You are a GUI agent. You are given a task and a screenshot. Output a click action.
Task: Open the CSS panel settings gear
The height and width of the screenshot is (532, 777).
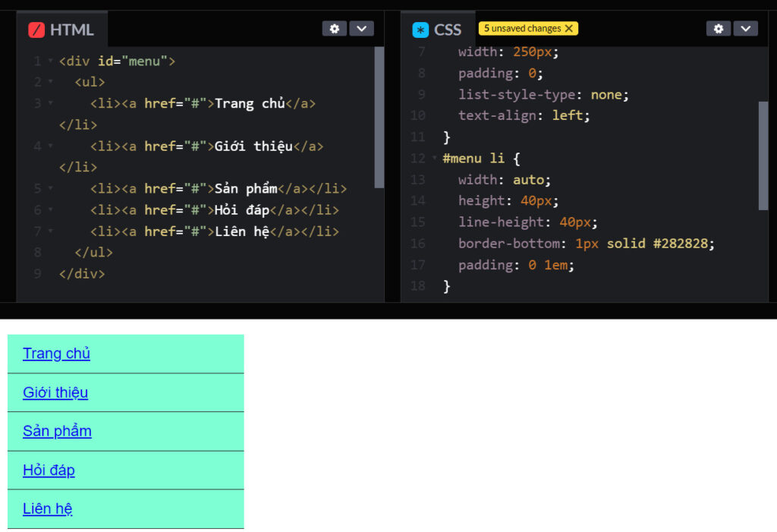(x=718, y=28)
